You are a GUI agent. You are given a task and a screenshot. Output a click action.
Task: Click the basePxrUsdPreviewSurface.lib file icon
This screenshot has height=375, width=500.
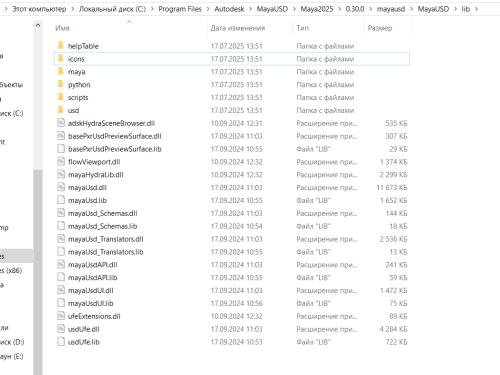pyautogui.click(x=61, y=149)
